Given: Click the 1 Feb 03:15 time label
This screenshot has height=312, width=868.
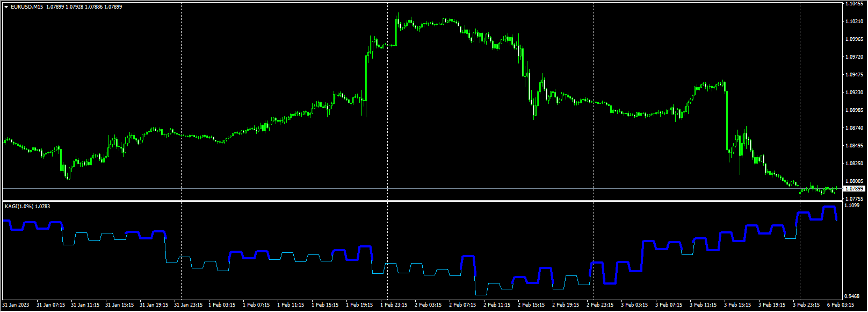Looking at the screenshot, I should [222, 305].
